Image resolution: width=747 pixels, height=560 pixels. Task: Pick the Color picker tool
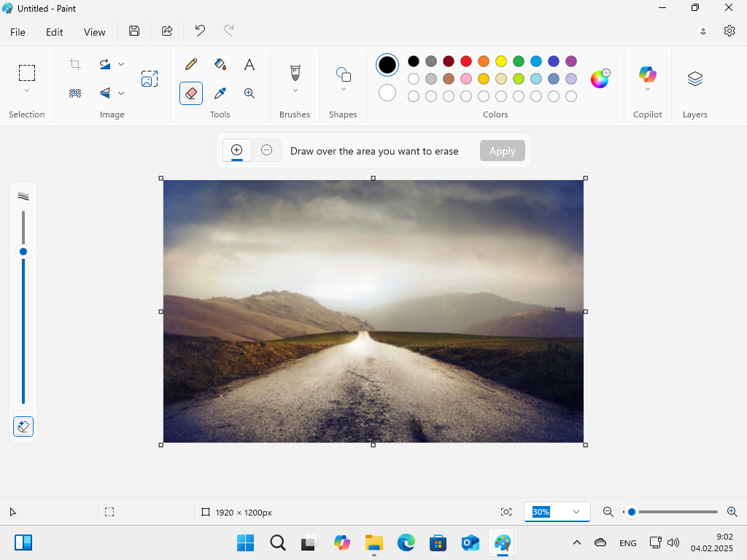coord(220,93)
